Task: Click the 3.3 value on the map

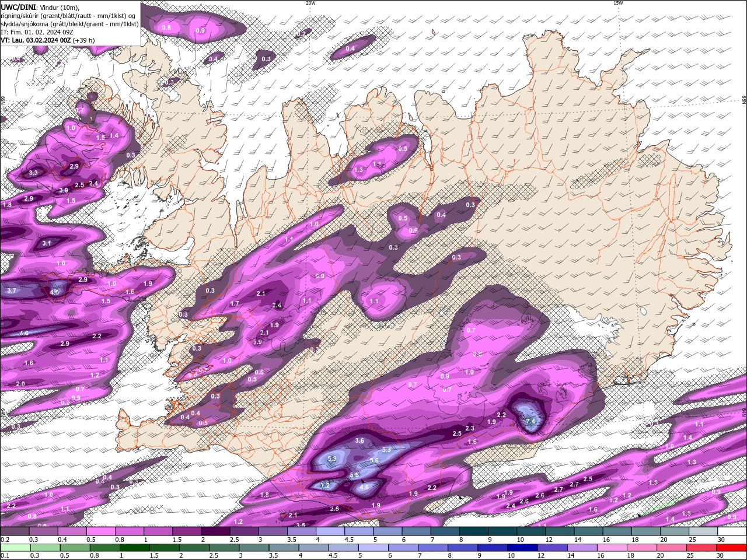Action: pos(33,173)
